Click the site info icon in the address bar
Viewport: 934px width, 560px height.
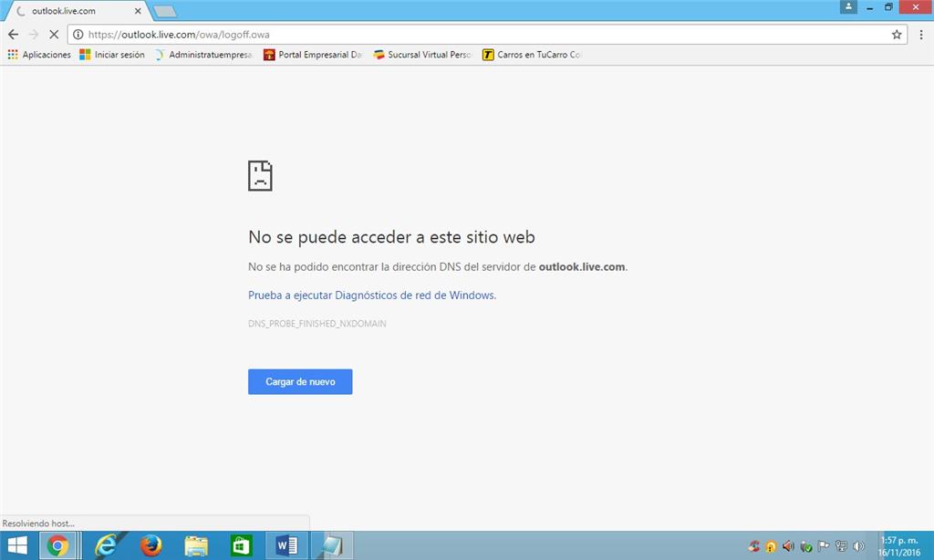coord(78,35)
